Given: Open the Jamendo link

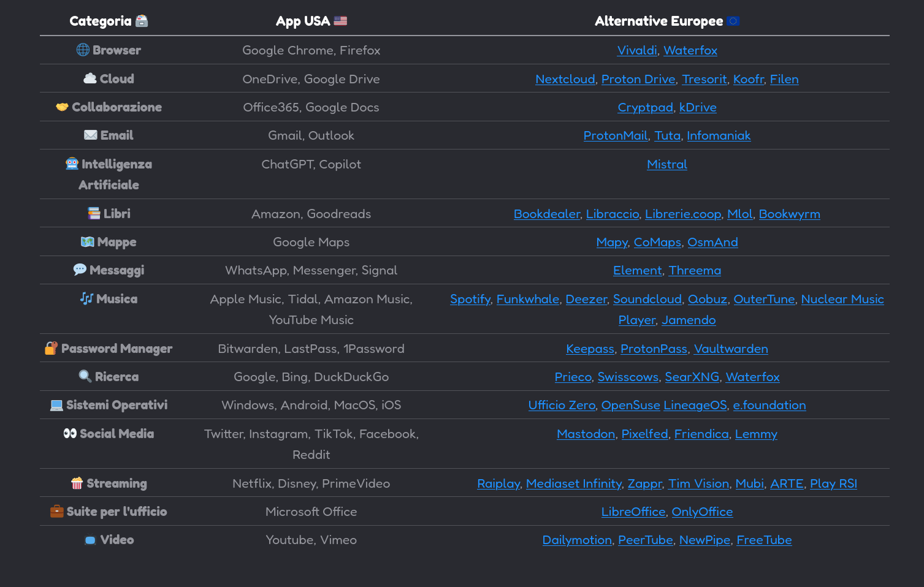Looking at the screenshot, I should point(689,320).
